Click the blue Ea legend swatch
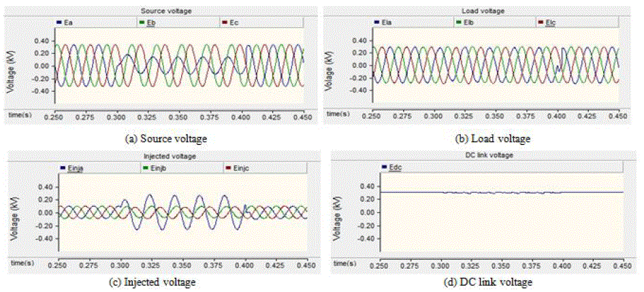This screenshot has width=644, height=292. [59, 22]
